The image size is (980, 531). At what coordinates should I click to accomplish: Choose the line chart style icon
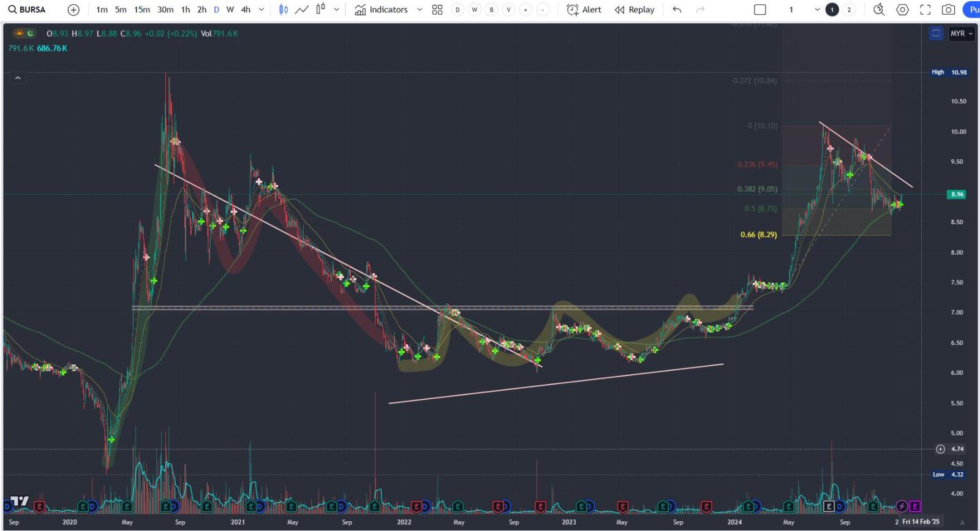pyautogui.click(x=302, y=10)
